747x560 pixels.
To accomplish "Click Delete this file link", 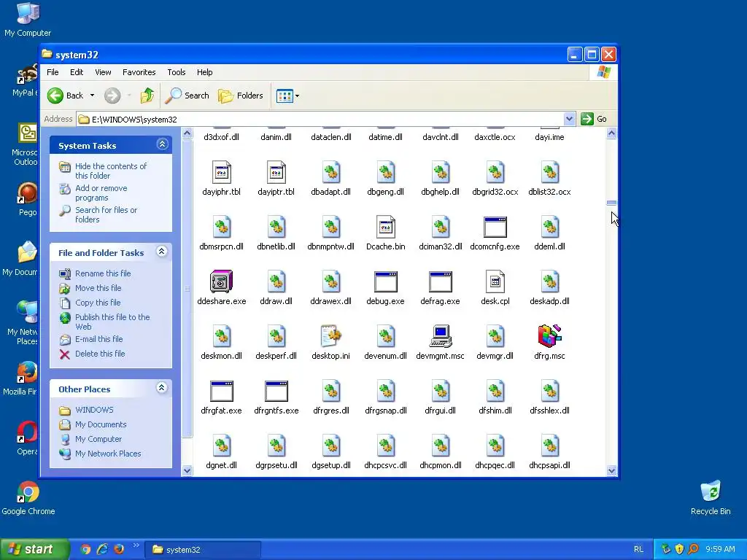I will coord(100,354).
